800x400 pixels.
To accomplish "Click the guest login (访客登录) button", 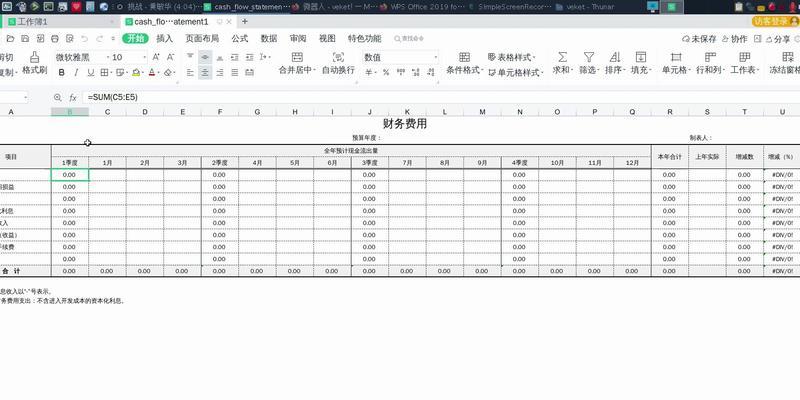I will pos(776,21).
